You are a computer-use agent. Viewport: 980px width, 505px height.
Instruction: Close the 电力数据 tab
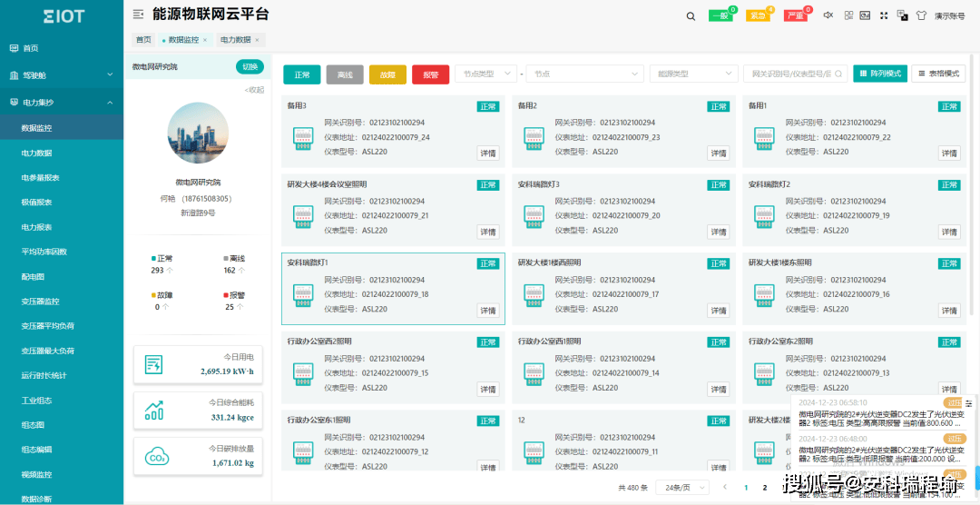pos(257,40)
